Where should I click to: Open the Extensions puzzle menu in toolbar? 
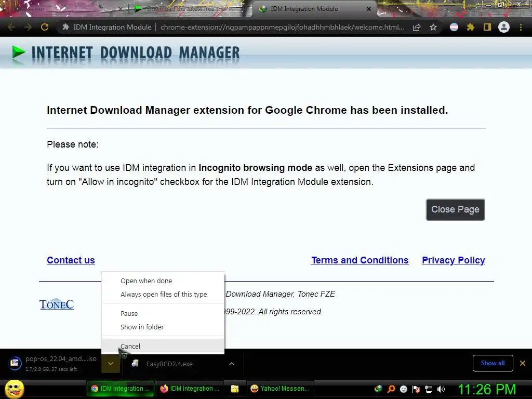coord(471,27)
